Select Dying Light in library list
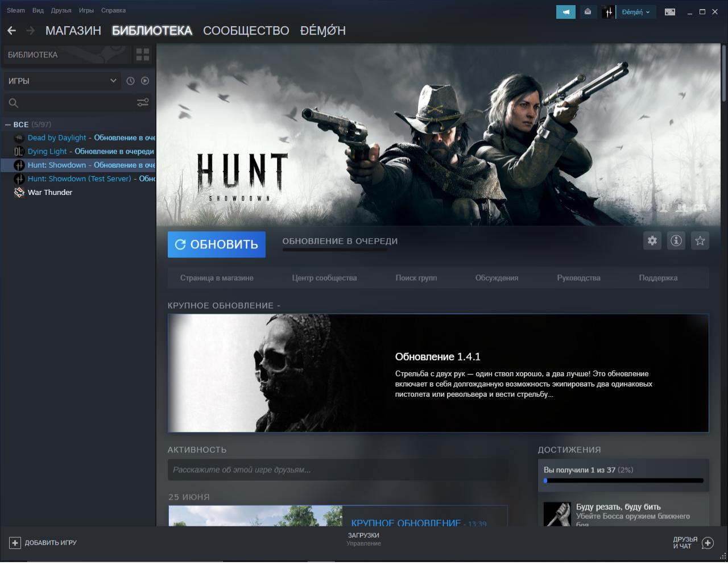 coord(78,151)
